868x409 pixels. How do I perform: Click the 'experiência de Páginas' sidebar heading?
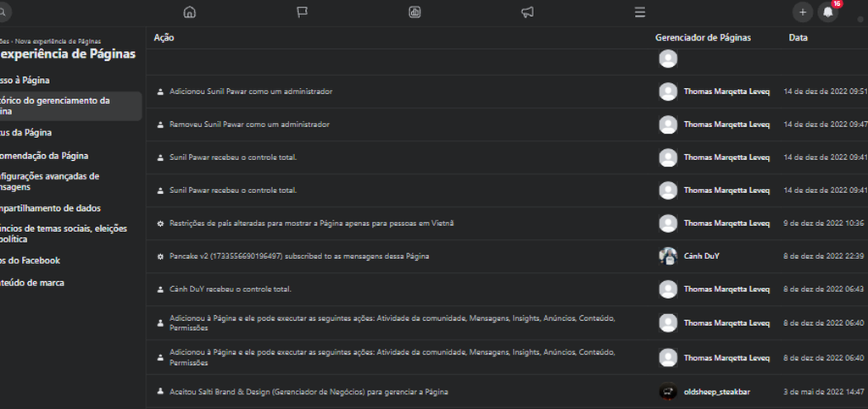pyautogui.click(x=68, y=54)
